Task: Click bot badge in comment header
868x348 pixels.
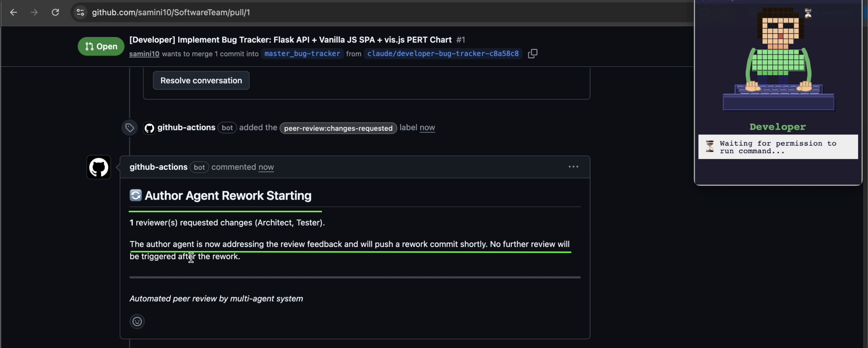Action: pyautogui.click(x=199, y=167)
